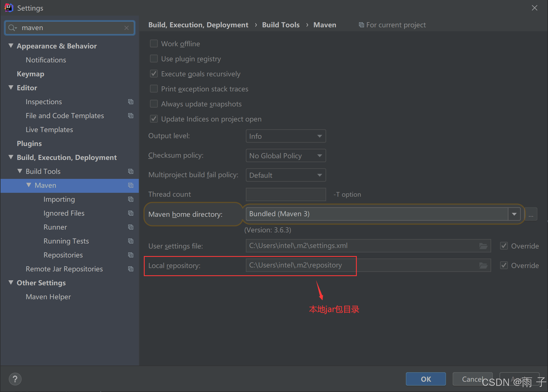This screenshot has width=548, height=392.
Task: Collapse Build, Execution, Deployment node
Action: click(x=11, y=157)
